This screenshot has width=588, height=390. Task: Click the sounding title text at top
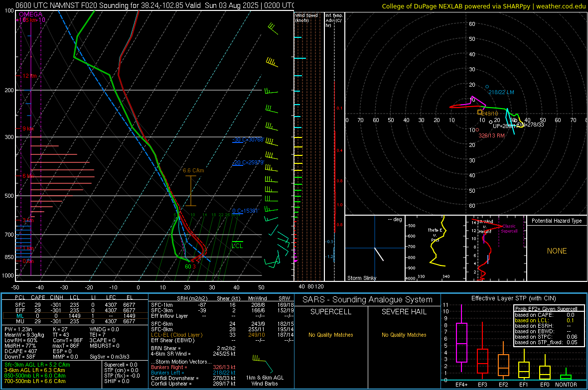coord(154,5)
